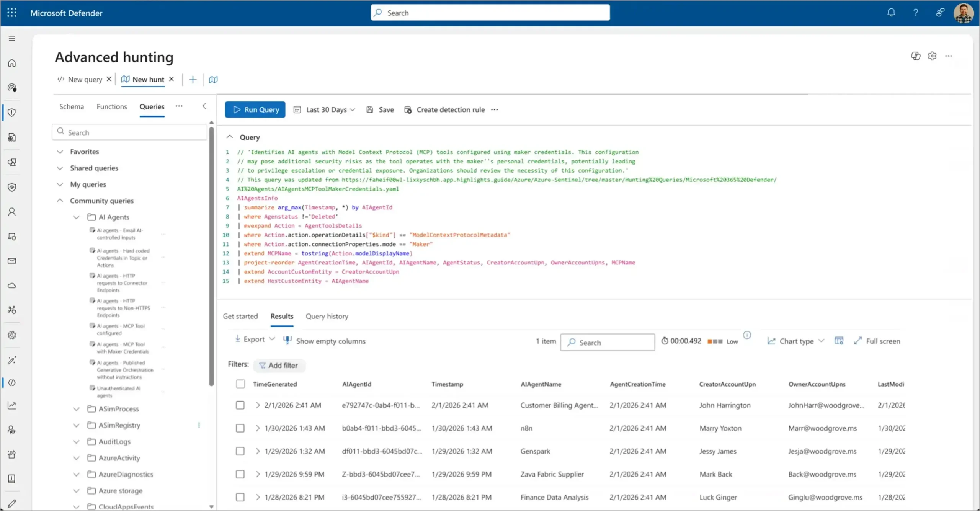Expand the Customer Billing Agent result row
Screen dimensions: 980x511
[258, 405]
